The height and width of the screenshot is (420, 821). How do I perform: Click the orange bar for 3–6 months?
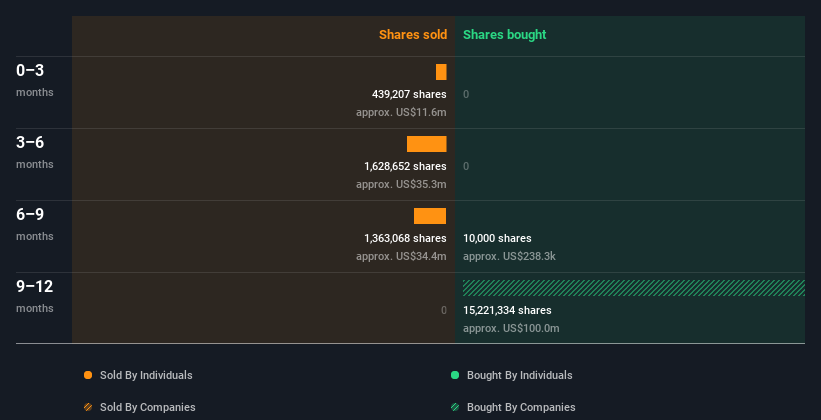tap(426, 144)
